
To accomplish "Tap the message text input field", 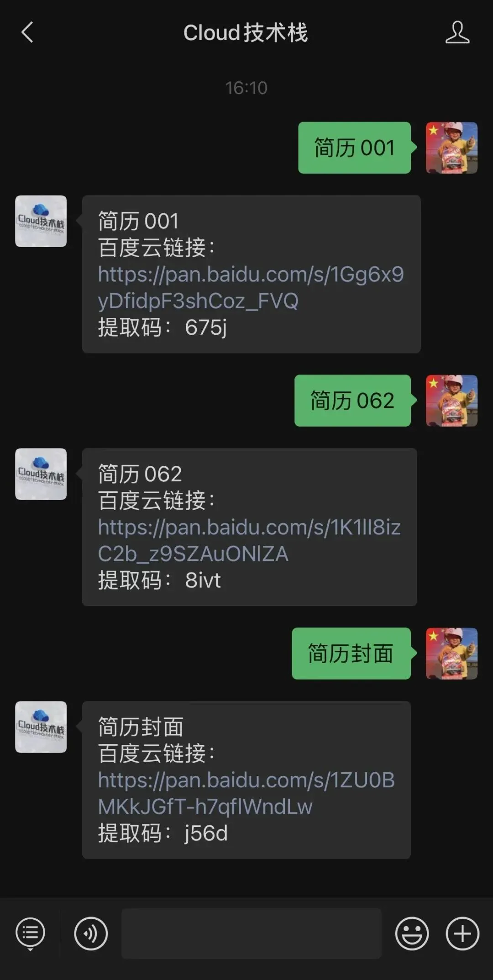I will pos(251,933).
